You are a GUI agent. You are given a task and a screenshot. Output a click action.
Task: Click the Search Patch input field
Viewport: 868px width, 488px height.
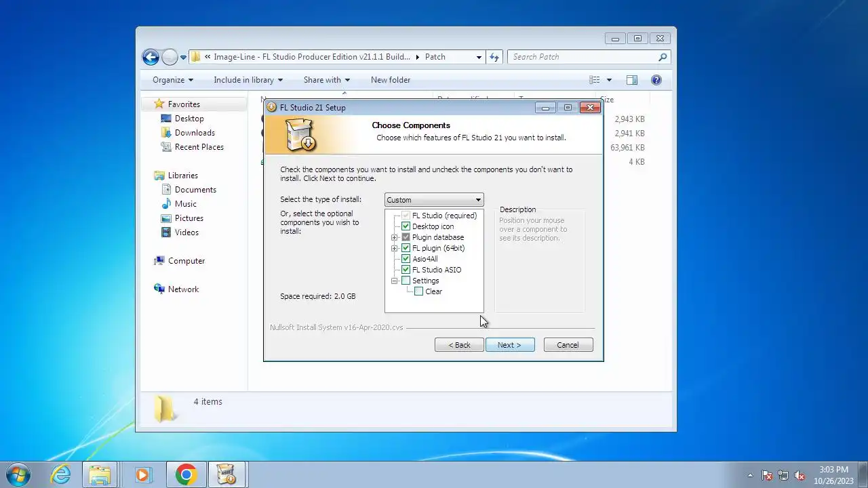582,57
